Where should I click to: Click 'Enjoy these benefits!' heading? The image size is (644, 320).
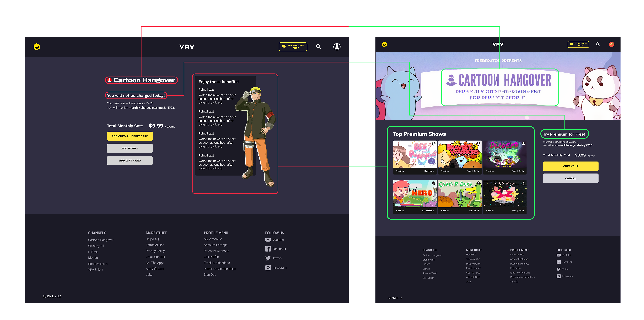point(219,82)
